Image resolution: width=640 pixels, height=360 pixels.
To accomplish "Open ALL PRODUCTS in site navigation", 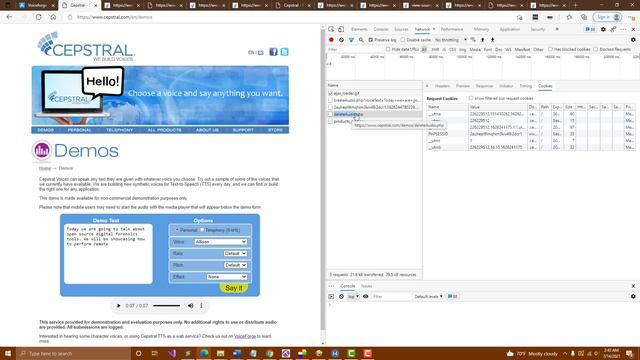I will 164,130.
